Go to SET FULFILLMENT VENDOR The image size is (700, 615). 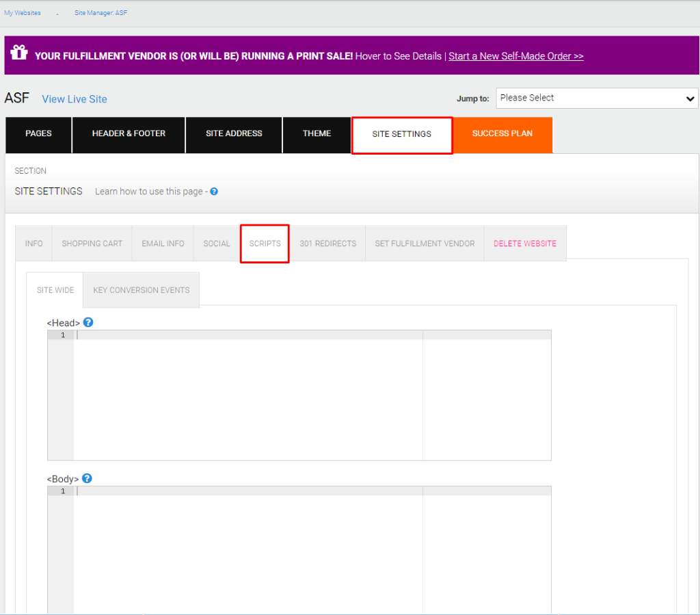[x=425, y=243]
